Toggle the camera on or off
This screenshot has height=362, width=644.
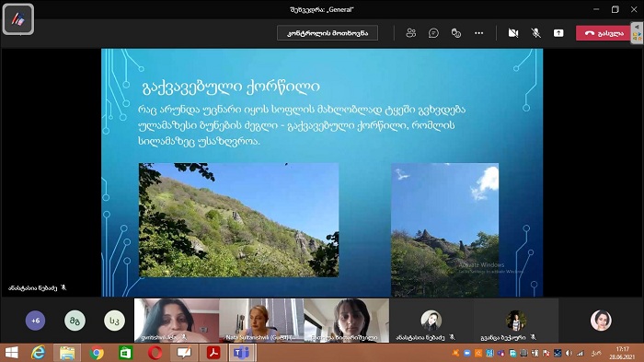pos(513,33)
